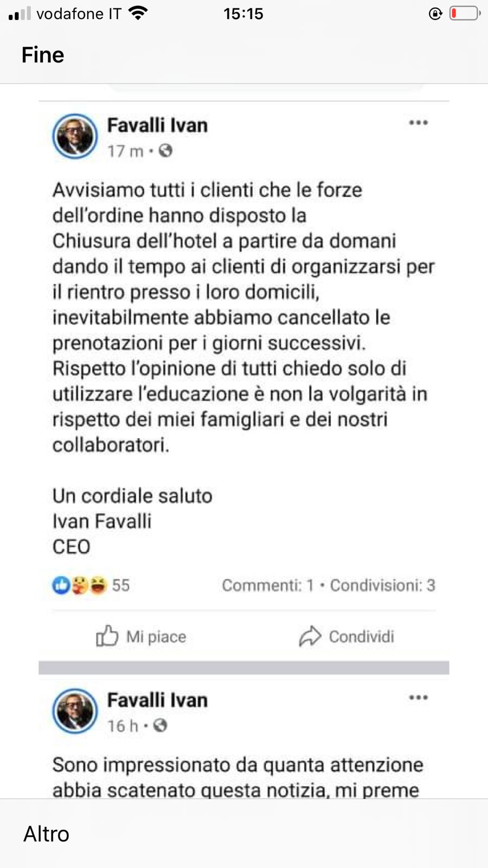This screenshot has width=488, height=868.
Task: Tap the Condividi share arrow icon
Action: [x=310, y=636]
